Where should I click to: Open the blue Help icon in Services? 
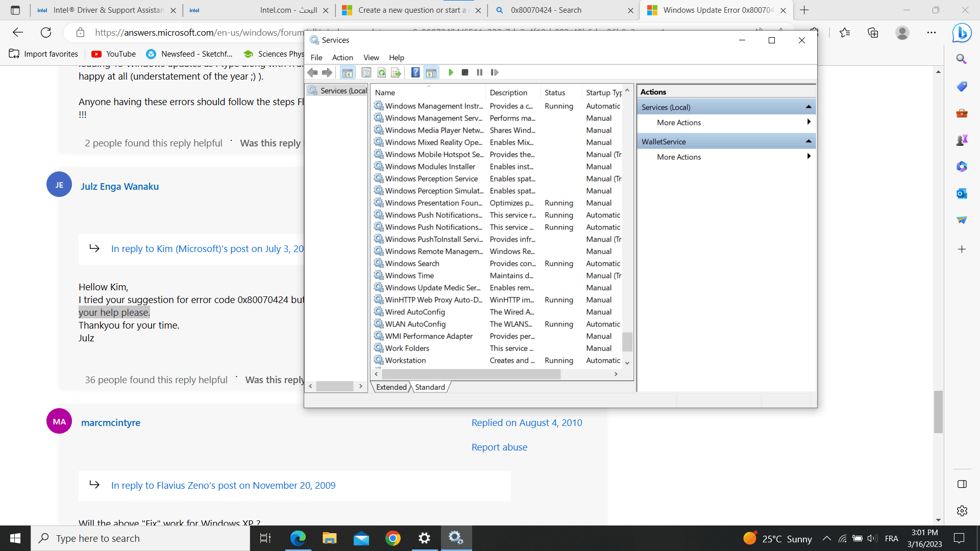(415, 72)
